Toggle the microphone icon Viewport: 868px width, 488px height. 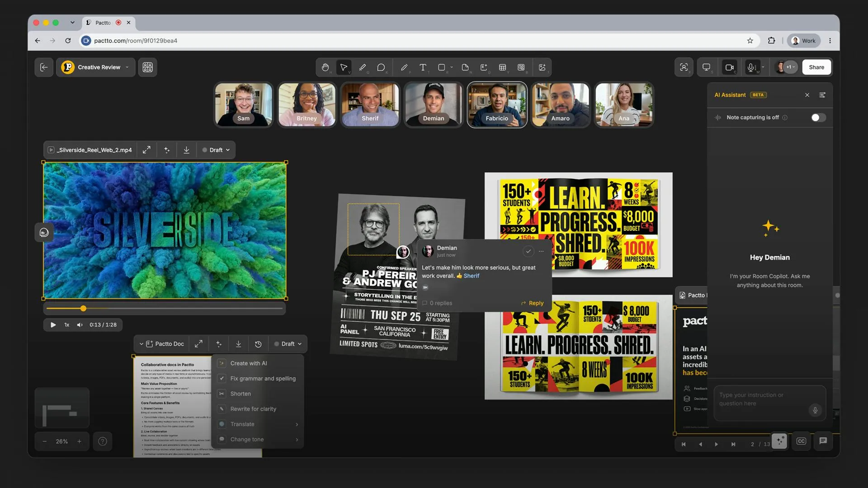[751, 67]
